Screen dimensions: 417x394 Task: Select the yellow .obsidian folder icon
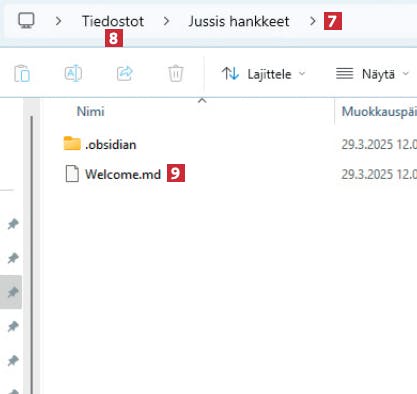click(72, 144)
